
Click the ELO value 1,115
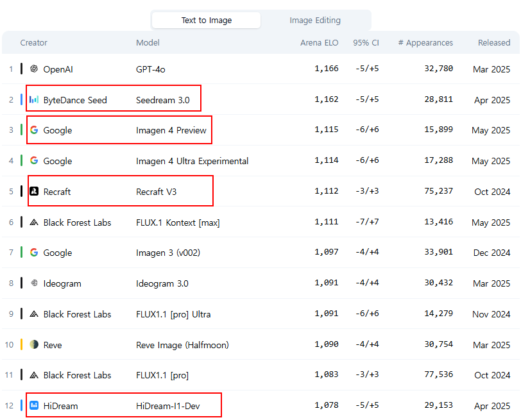click(x=327, y=130)
